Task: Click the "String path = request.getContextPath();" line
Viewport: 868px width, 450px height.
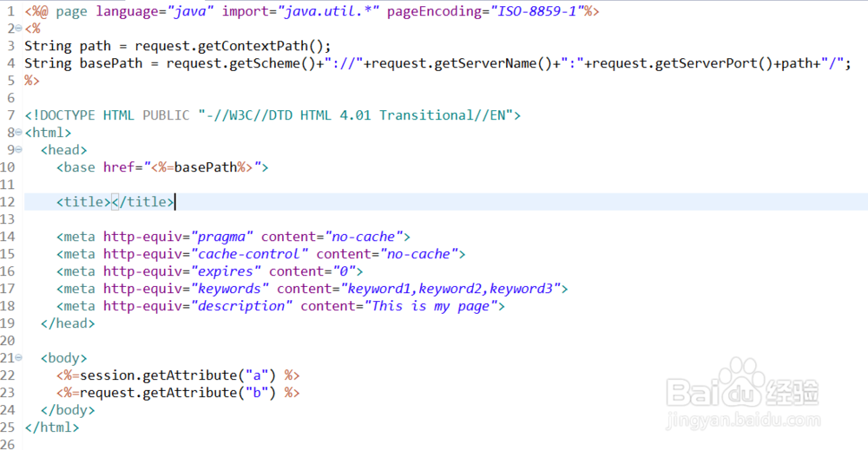Action: point(178,46)
